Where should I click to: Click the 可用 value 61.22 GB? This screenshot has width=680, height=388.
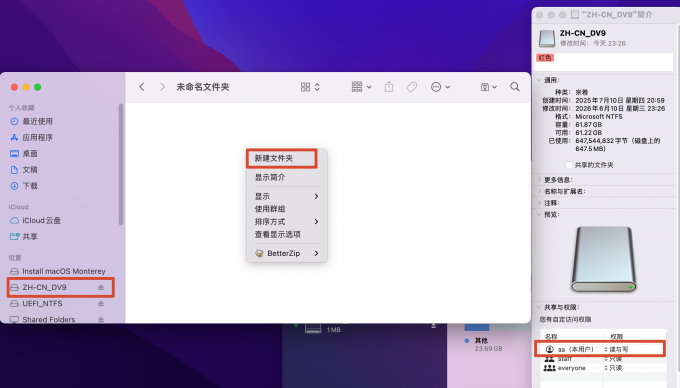pos(588,132)
